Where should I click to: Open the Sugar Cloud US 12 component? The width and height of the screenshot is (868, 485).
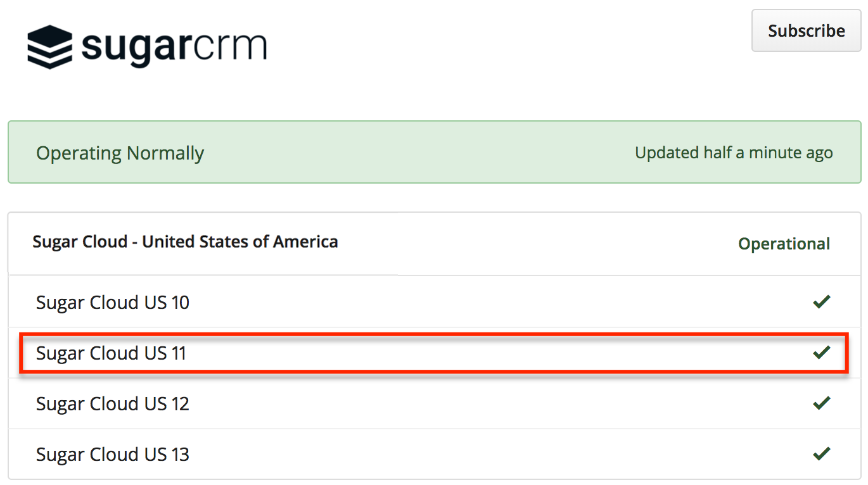point(113,404)
